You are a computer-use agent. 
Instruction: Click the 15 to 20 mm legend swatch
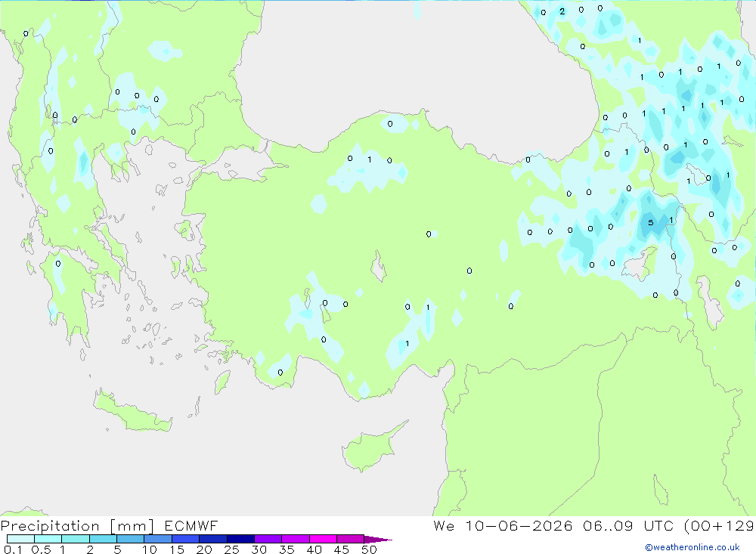coord(186,539)
